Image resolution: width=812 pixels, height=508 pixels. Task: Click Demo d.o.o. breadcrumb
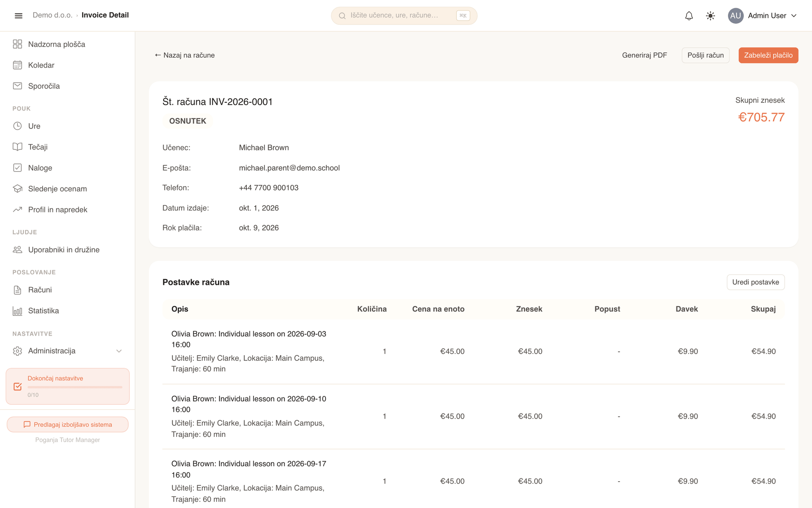(x=52, y=15)
